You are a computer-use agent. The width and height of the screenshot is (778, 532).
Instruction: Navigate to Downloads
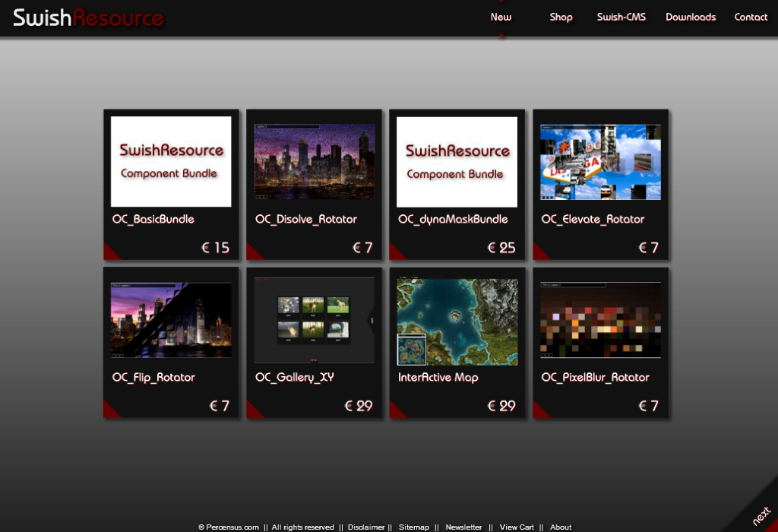[x=691, y=17]
